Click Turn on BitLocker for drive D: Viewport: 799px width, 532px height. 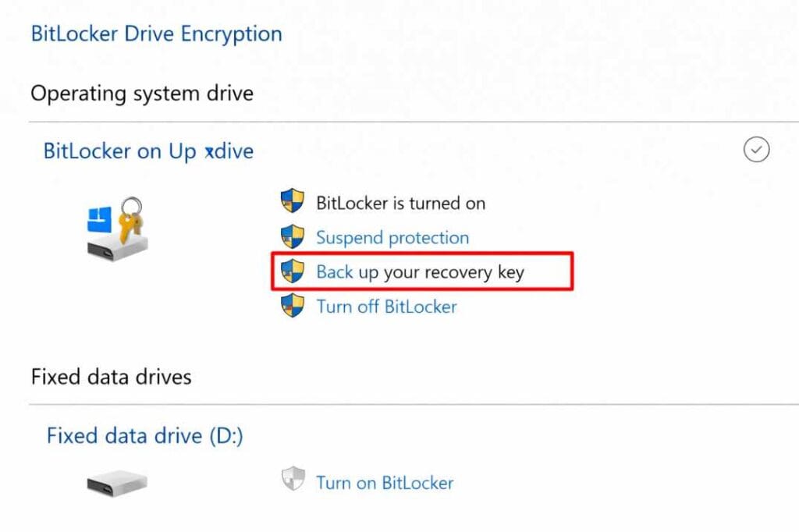tap(385, 482)
